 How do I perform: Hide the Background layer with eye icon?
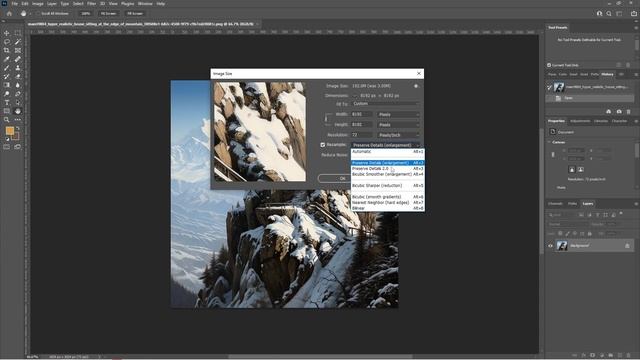pos(550,246)
